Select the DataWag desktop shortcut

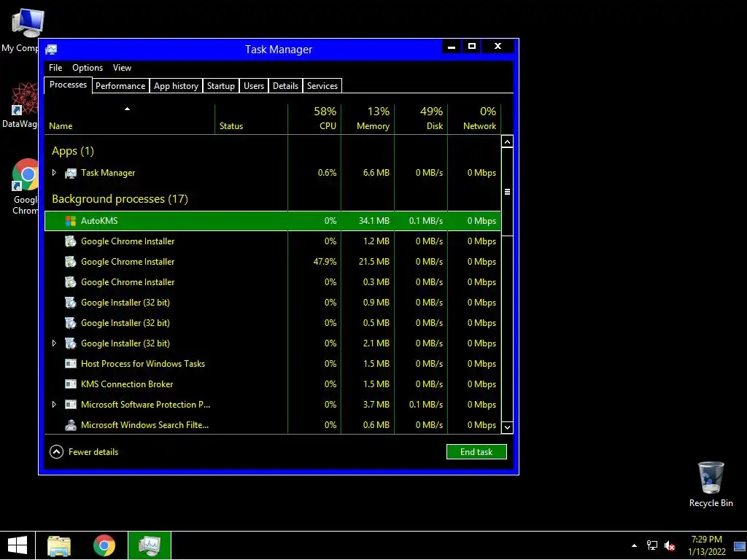(20, 106)
